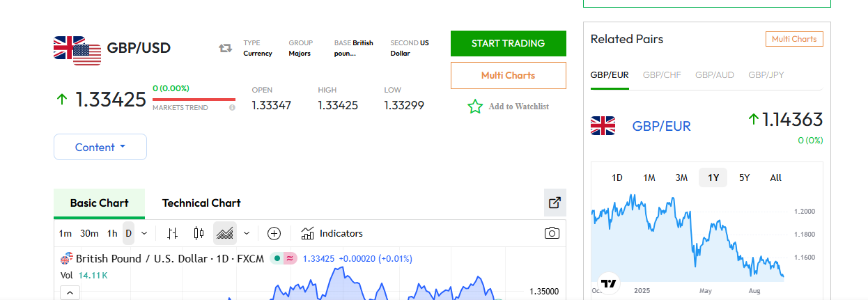Select the bars chart style icon

pyautogui.click(x=173, y=233)
